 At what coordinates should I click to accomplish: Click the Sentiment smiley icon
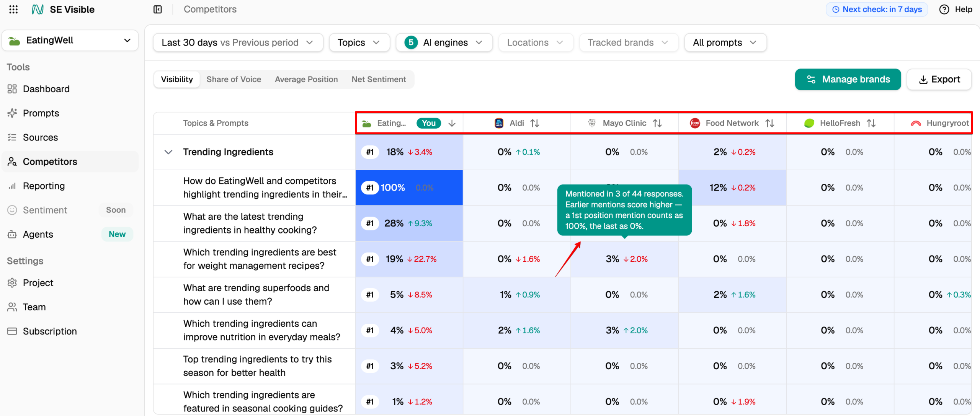[x=12, y=210]
